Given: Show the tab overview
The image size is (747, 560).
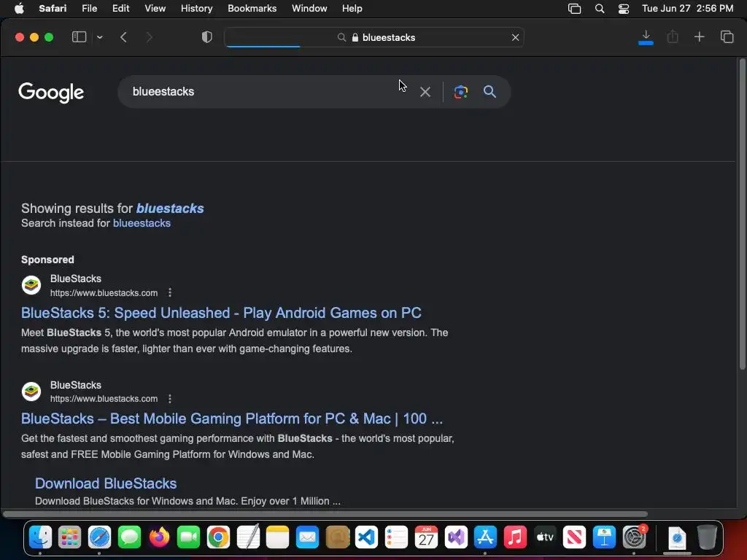Looking at the screenshot, I should 727,37.
